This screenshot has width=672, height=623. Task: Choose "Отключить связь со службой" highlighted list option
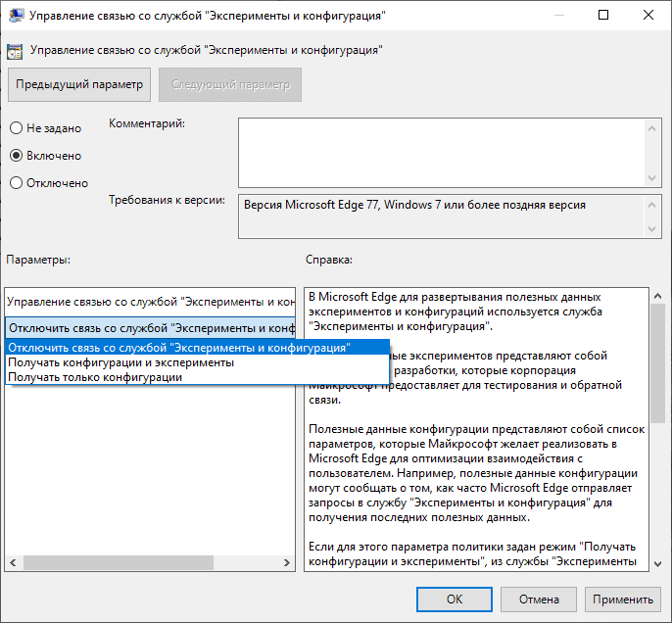[x=197, y=348]
